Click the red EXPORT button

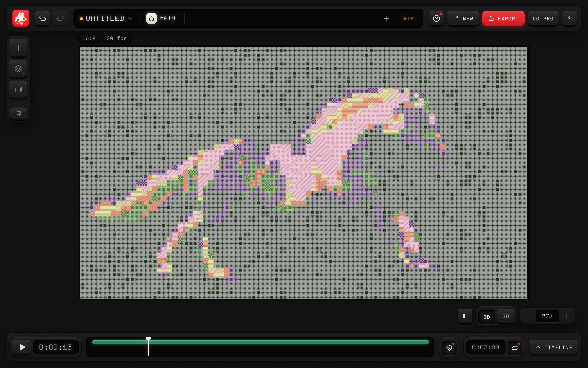(503, 19)
